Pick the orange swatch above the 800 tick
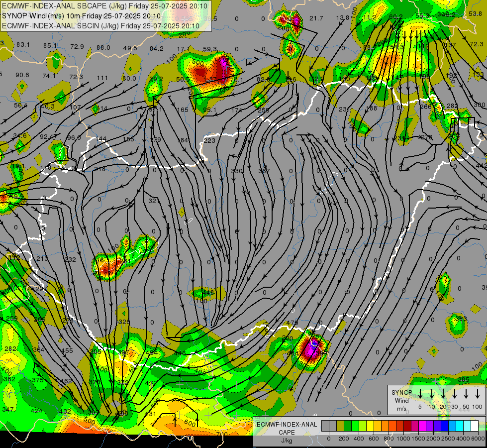The width and height of the screenshot is (487, 448). (385, 426)
